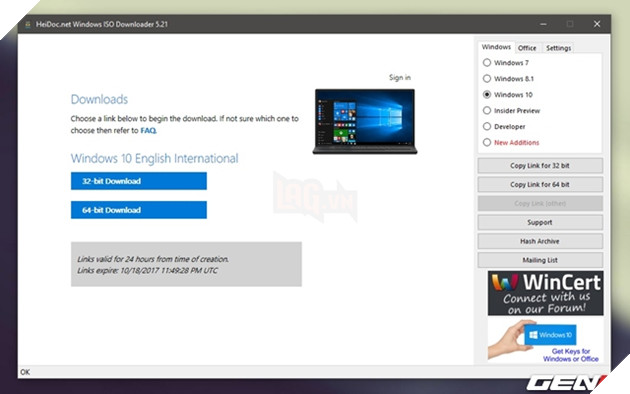Open the Support button
The image size is (630, 394).
click(540, 222)
